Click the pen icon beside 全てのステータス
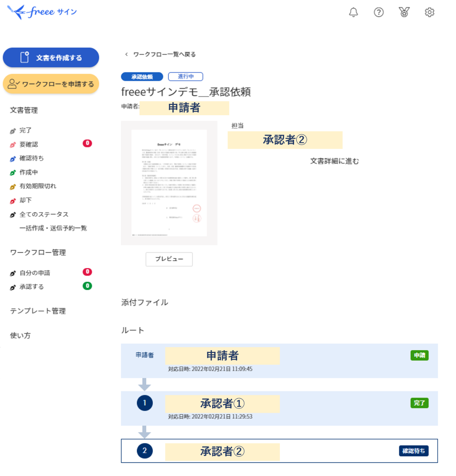Viewport: 456px width, 476px height. [13, 215]
